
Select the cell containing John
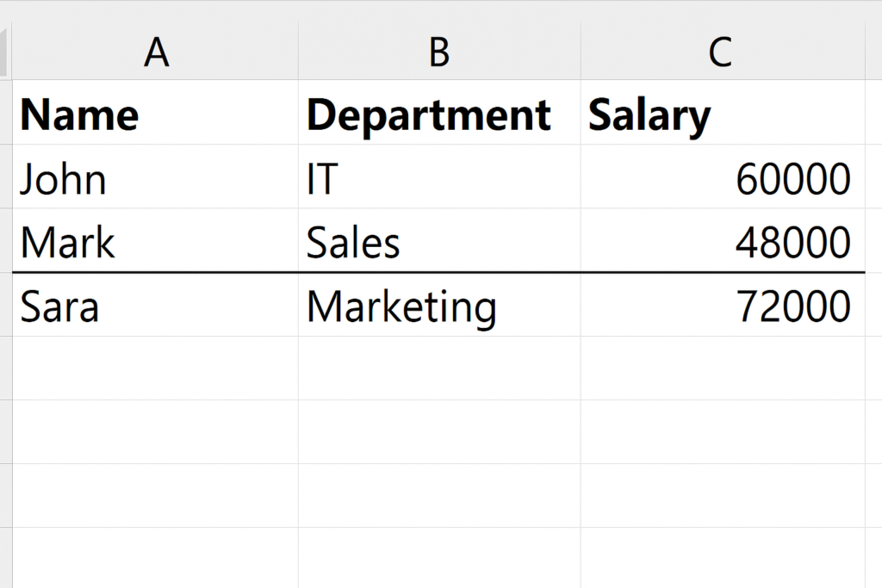pos(155,176)
